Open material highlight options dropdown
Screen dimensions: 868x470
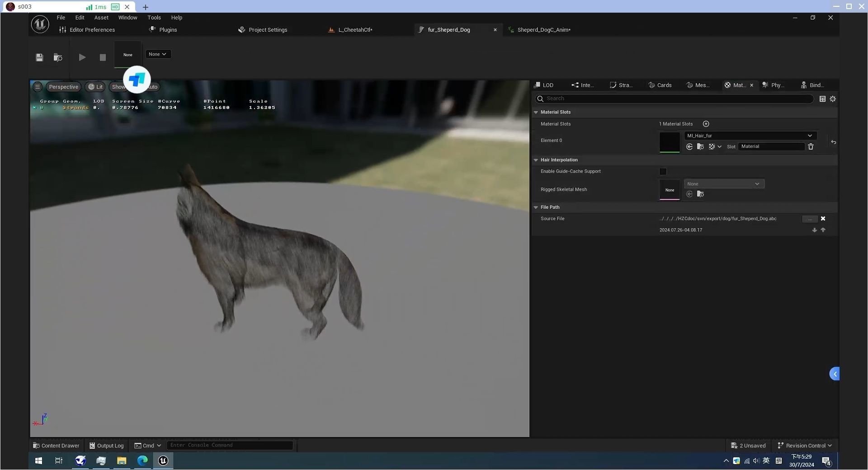click(x=715, y=147)
